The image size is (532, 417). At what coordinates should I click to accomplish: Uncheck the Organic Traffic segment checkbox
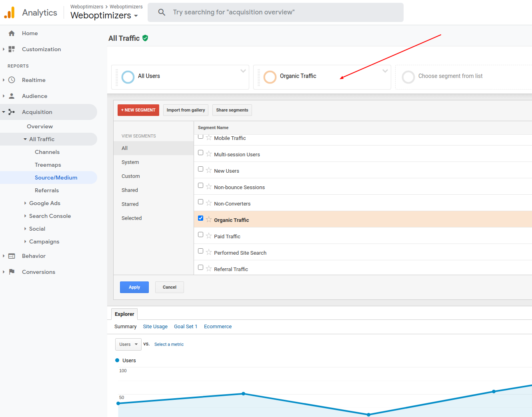[201, 218]
